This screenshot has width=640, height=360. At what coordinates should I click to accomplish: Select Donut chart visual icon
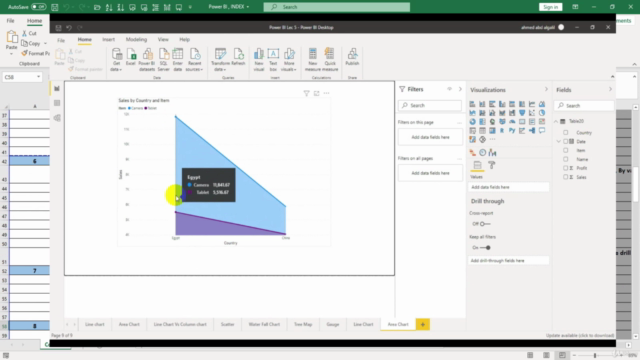pyautogui.click(x=472, y=122)
